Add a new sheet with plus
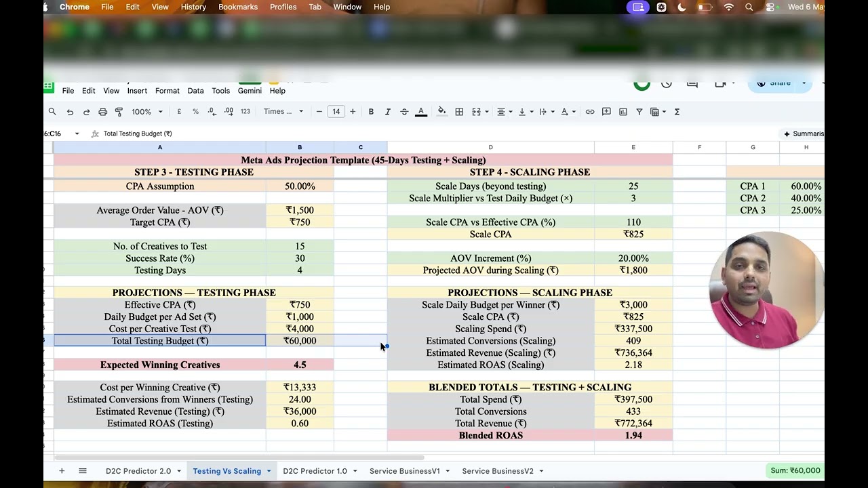The height and width of the screenshot is (488, 868). pos(62,471)
